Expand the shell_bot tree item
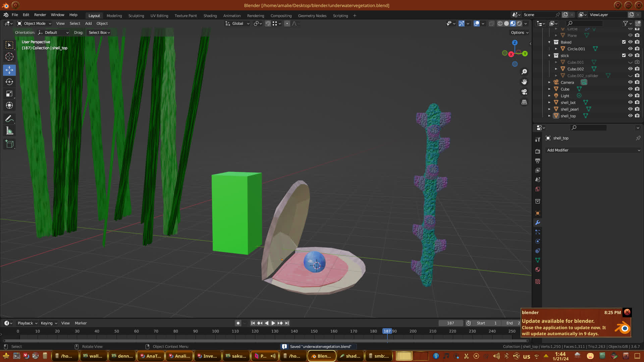The image size is (644, 362). [x=549, y=103]
